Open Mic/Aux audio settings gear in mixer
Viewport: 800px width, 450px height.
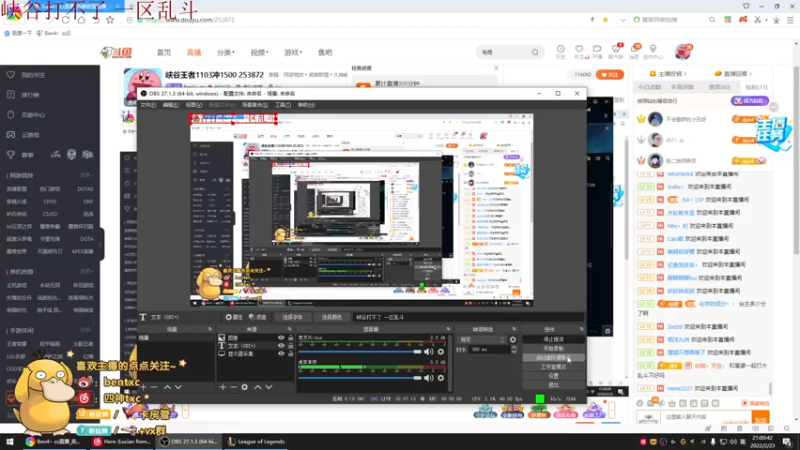pyautogui.click(x=441, y=352)
